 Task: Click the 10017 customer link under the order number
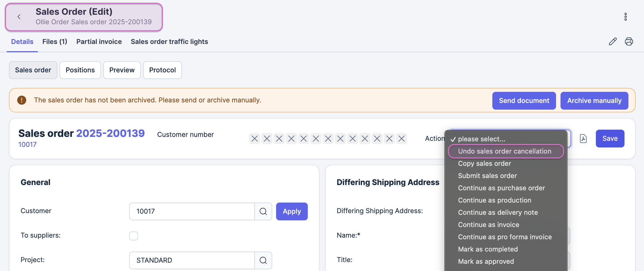27,145
